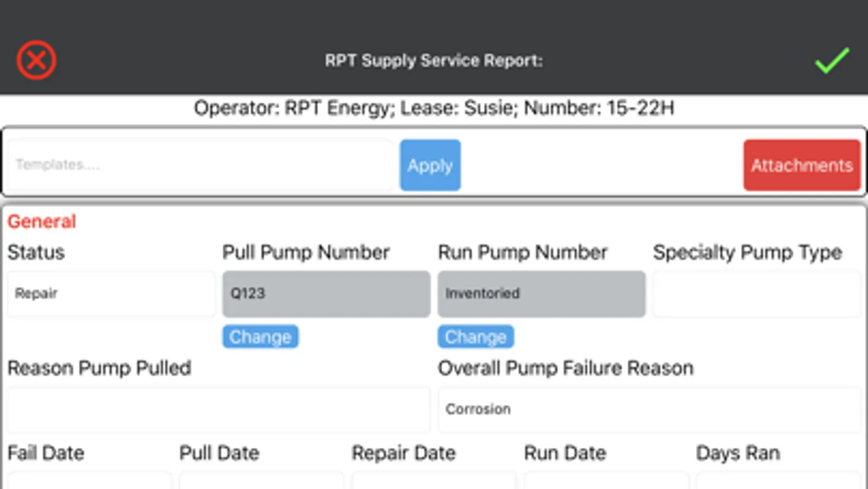868x489 pixels.
Task: Click Change under Pull Pump Number
Action: (261, 337)
